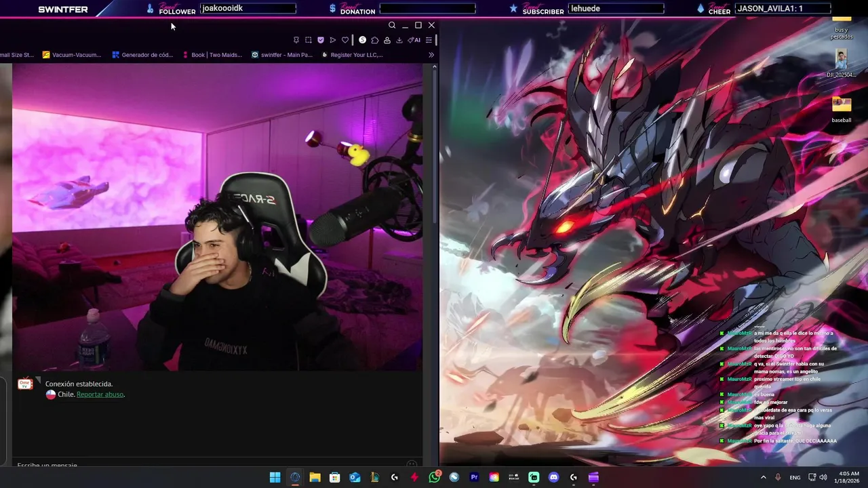Image resolution: width=868 pixels, height=488 pixels.
Task: Open the Windows Start menu
Action: click(x=275, y=477)
